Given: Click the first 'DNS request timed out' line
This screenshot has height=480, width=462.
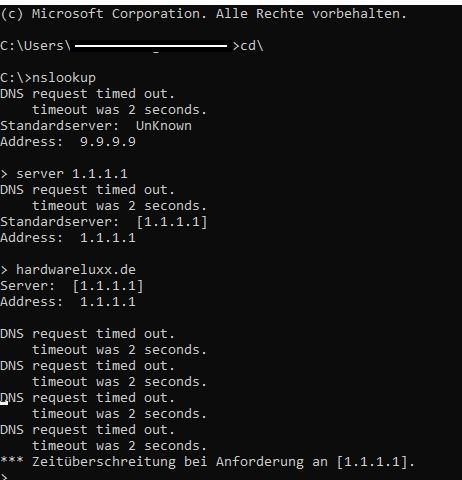Looking at the screenshot, I should pyautogui.click(x=87, y=94).
